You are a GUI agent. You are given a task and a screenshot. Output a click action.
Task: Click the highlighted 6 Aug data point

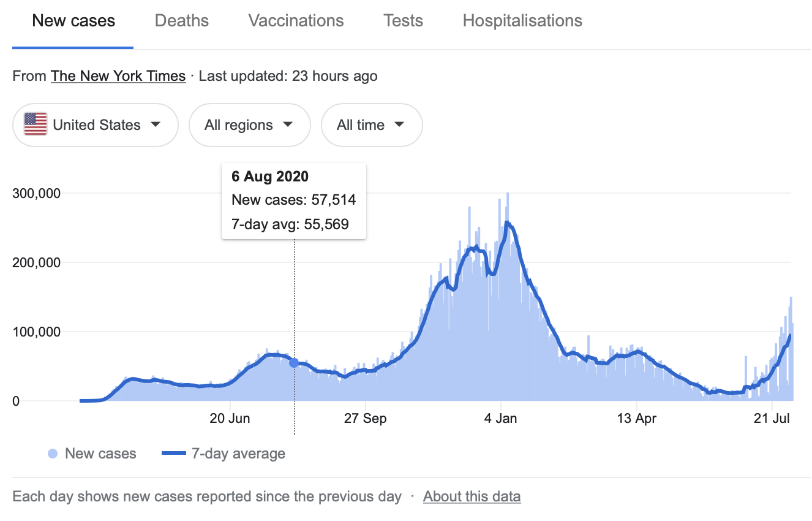[294, 363]
